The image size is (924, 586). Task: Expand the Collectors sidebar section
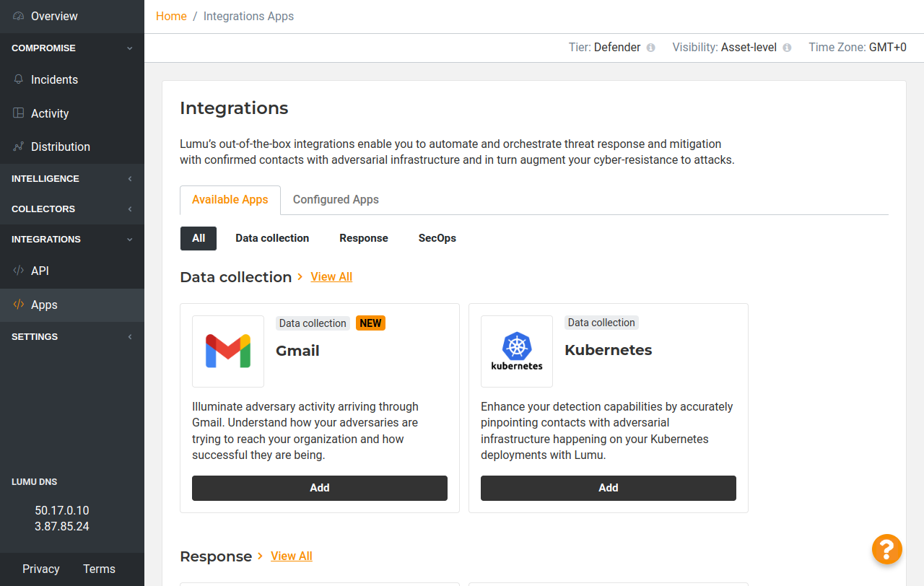(x=130, y=209)
